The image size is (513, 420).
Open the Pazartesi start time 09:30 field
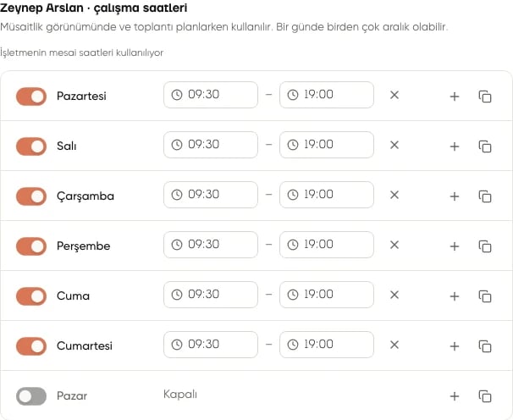(211, 95)
